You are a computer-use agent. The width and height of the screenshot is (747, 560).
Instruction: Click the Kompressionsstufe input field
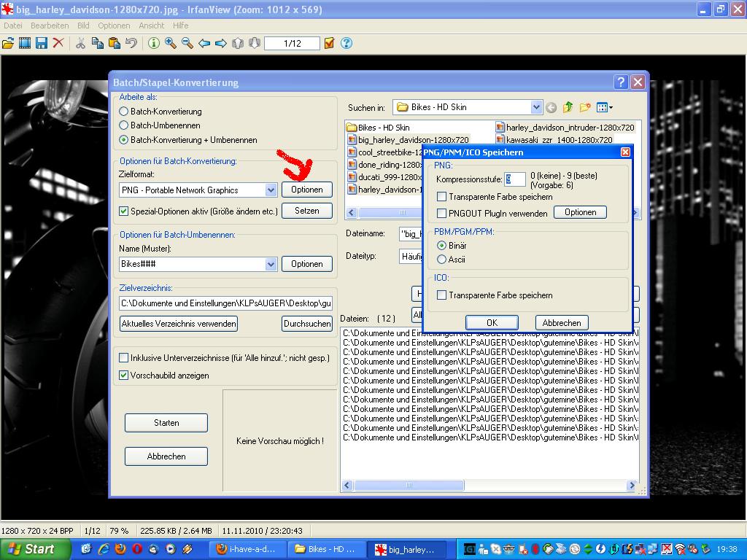pyautogui.click(x=514, y=179)
